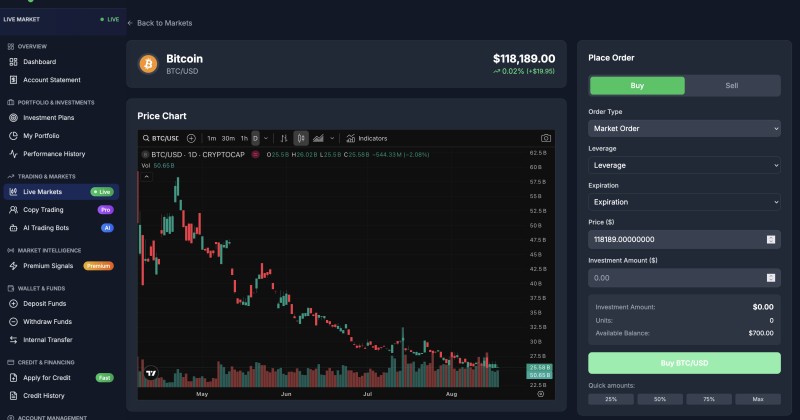Click the Investment Amount input field

(684, 278)
